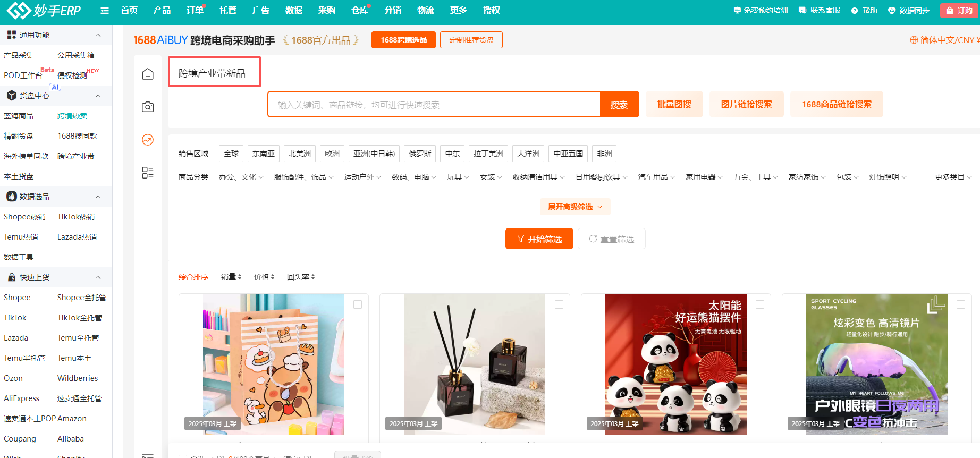
Task: Open the panda ornament product image
Action: [676, 364]
